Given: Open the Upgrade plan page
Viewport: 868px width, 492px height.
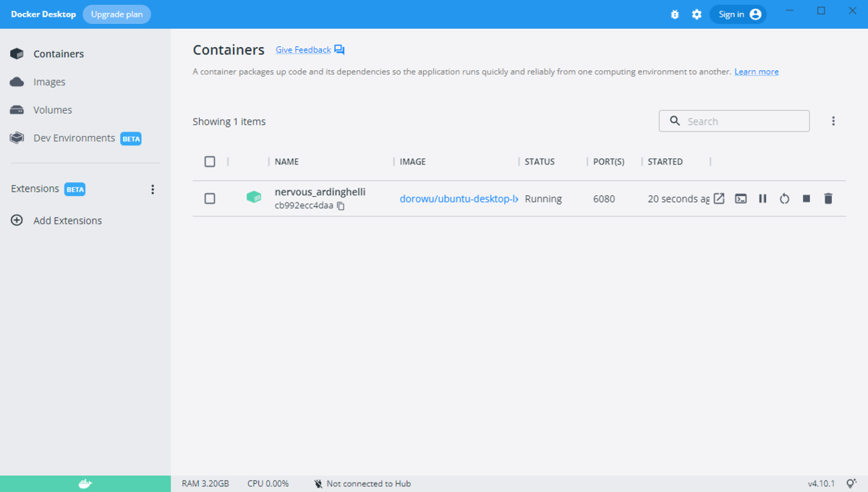Looking at the screenshot, I should click(x=116, y=14).
